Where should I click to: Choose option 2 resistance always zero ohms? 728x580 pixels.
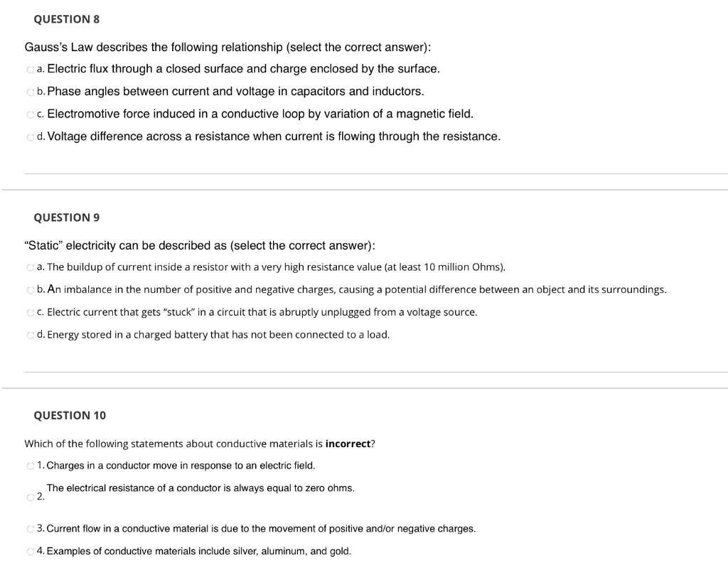[x=31, y=498]
